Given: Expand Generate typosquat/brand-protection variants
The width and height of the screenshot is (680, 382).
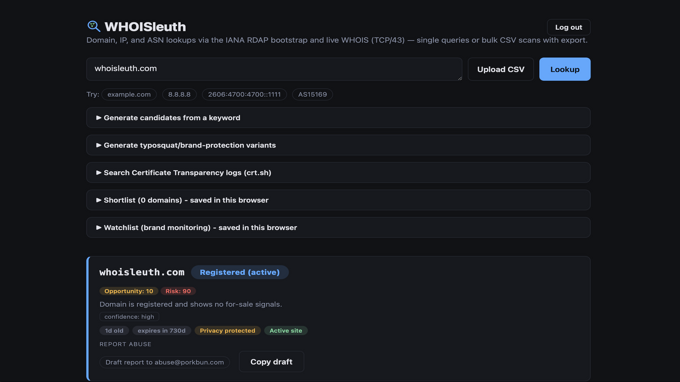Looking at the screenshot, I should pyautogui.click(x=338, y=145).
